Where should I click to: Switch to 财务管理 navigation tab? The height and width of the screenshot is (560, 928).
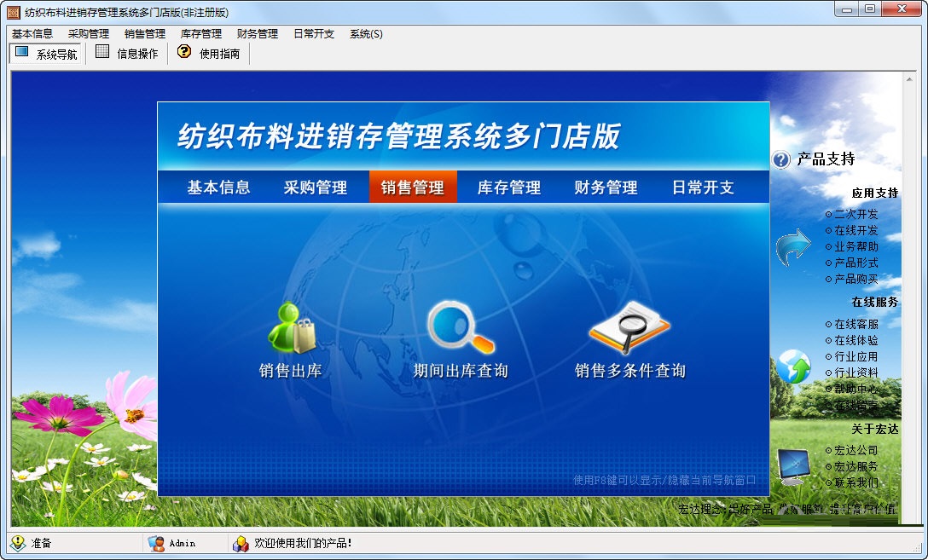(606, 188)
